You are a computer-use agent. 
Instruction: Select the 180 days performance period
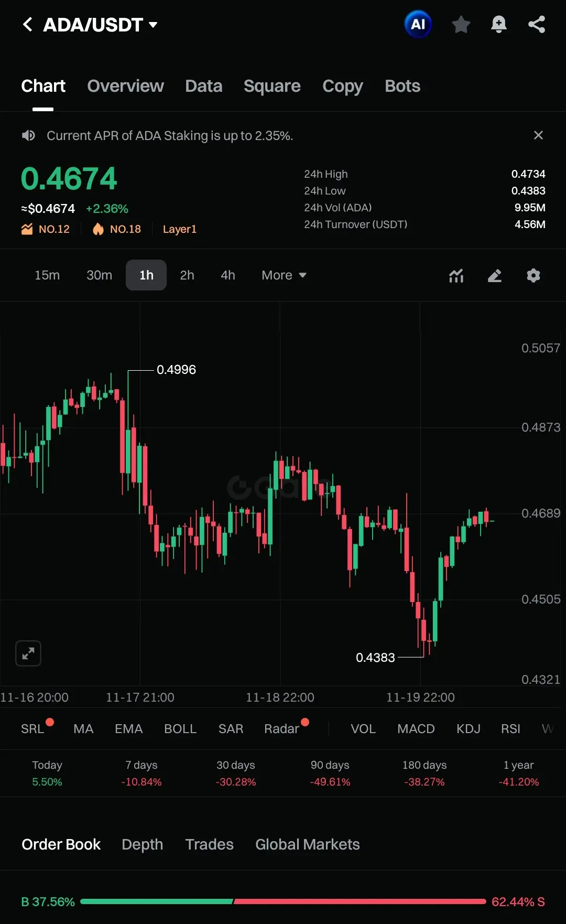[424, 773]
